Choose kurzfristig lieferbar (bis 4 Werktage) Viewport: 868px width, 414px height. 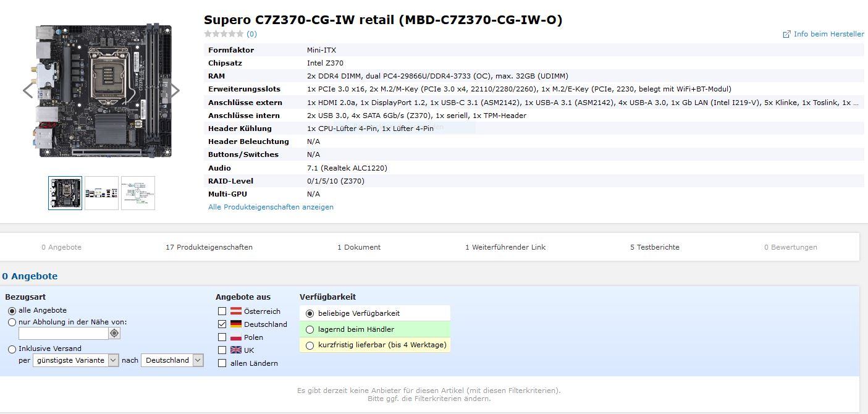(310, 345)
